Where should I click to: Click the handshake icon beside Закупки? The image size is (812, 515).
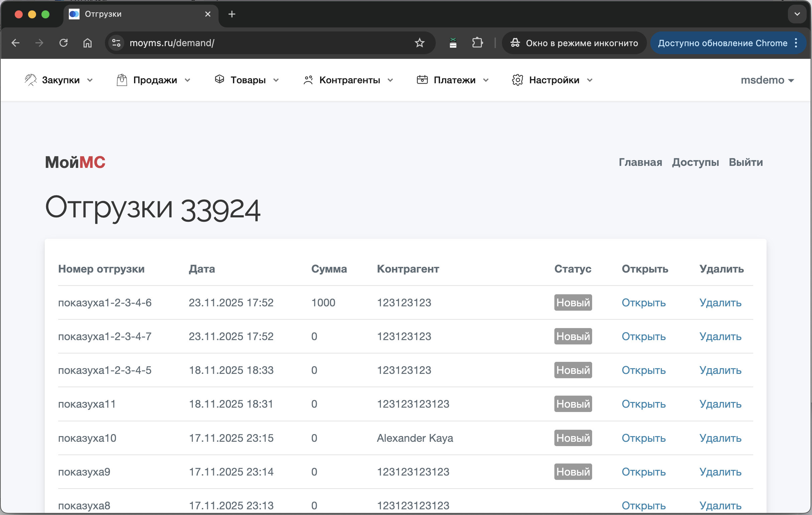coord(30,80)
